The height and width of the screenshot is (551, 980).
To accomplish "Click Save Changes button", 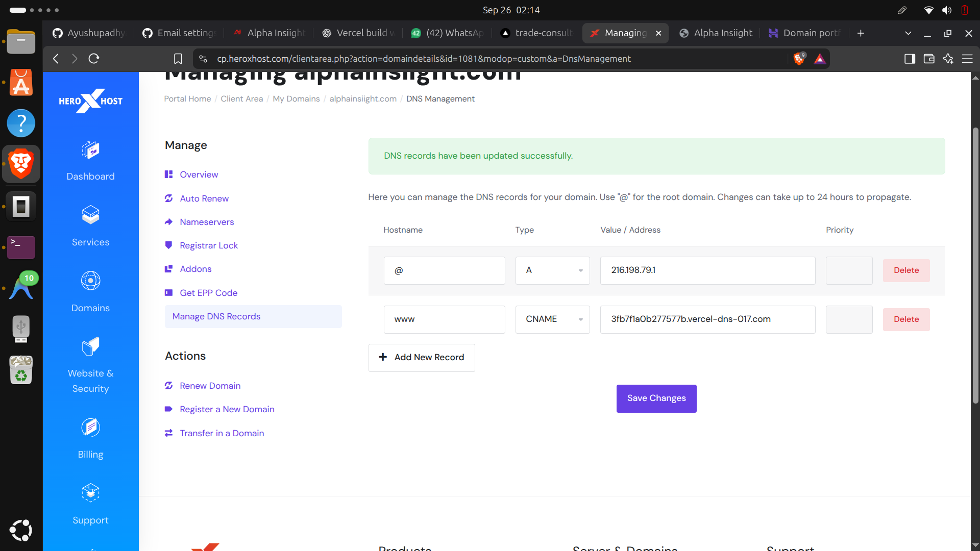I will click(656, 398).
